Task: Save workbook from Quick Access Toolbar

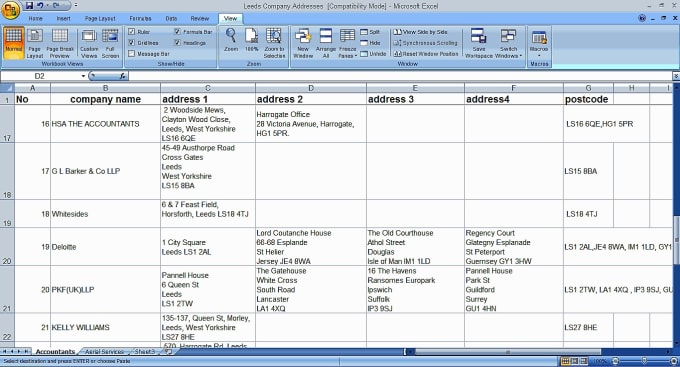Action: (x=29, y=6)
